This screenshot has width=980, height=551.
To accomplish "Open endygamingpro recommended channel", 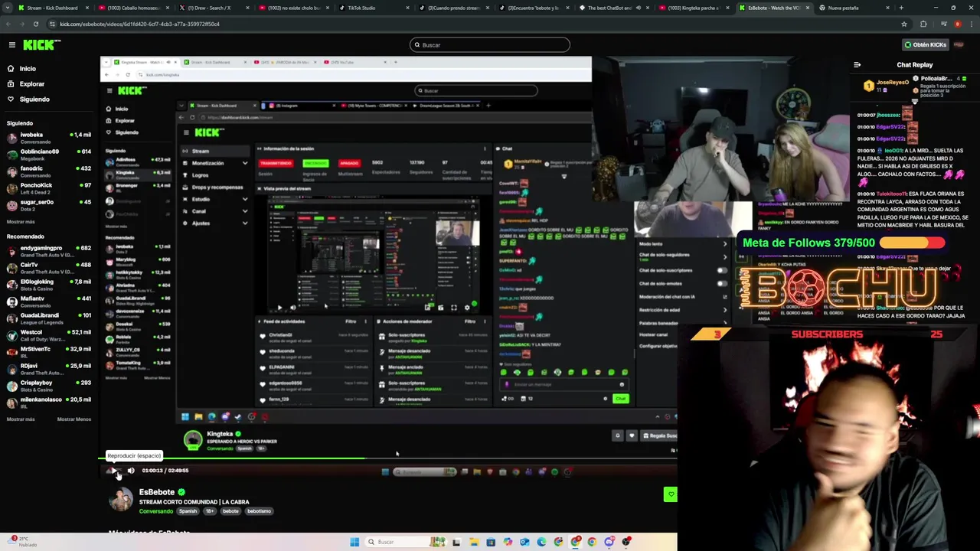I will (x=49, y=251).
